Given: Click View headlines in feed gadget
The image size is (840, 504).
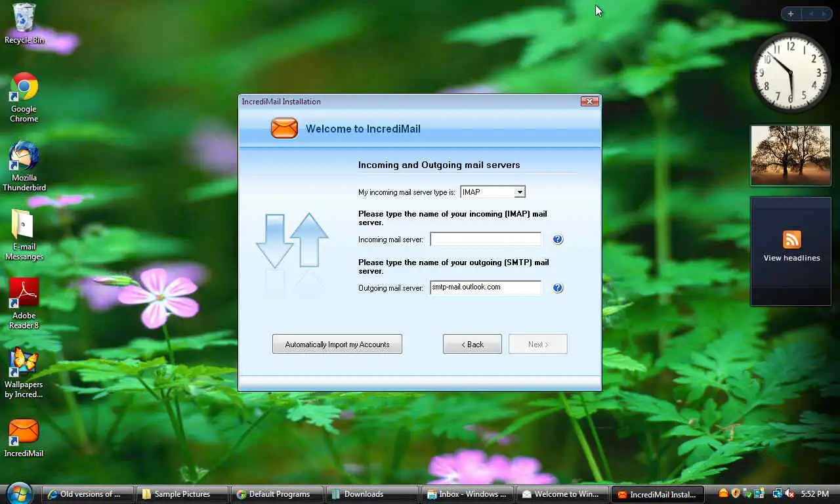Looking at the screenshot, I should pyautogui.click(x=791, y=258).
